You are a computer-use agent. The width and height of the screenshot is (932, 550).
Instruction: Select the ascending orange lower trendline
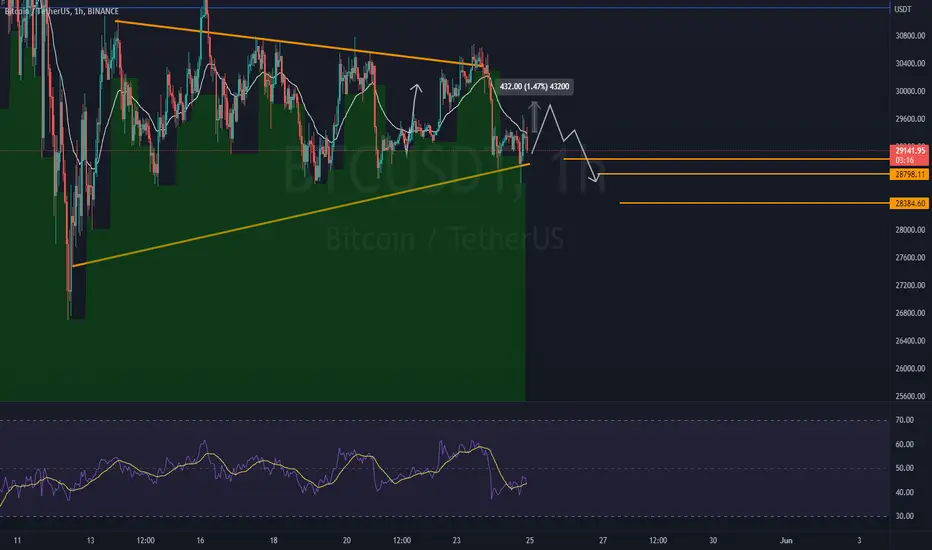point(300,215)
